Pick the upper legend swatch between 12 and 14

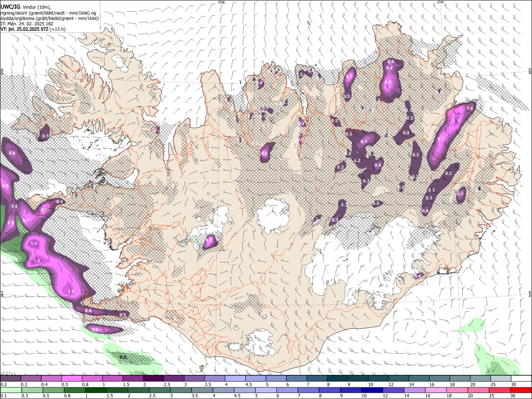pyautogui.click(x=399, y=378)
